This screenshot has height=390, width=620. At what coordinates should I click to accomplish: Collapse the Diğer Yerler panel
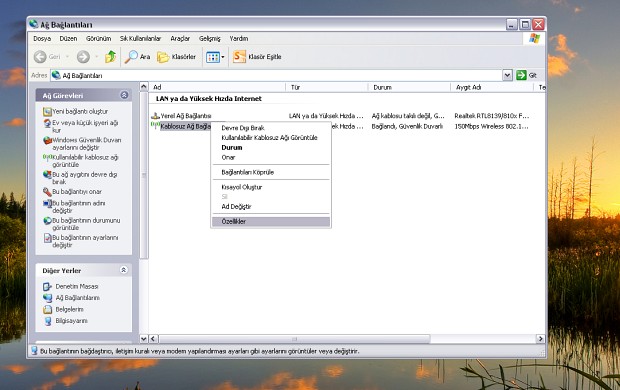pos(123,270)
